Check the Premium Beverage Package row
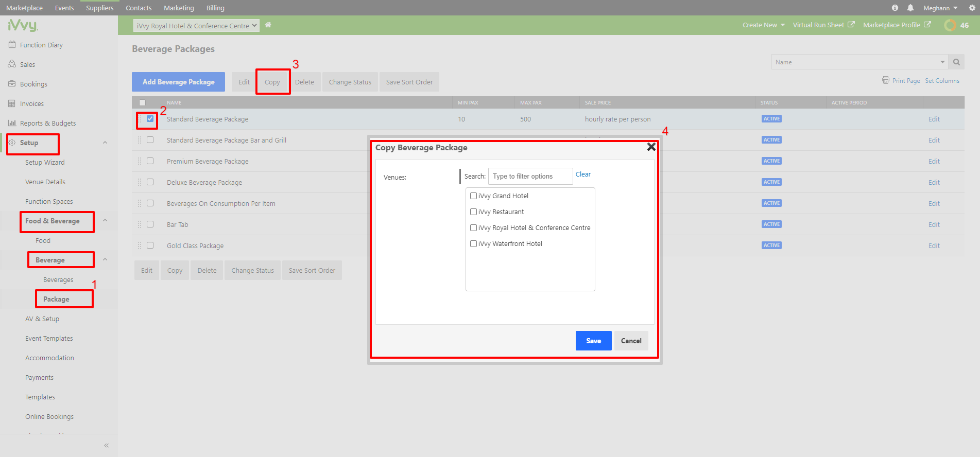The height and width of the screenshot is (457, 980). [150, 161]
